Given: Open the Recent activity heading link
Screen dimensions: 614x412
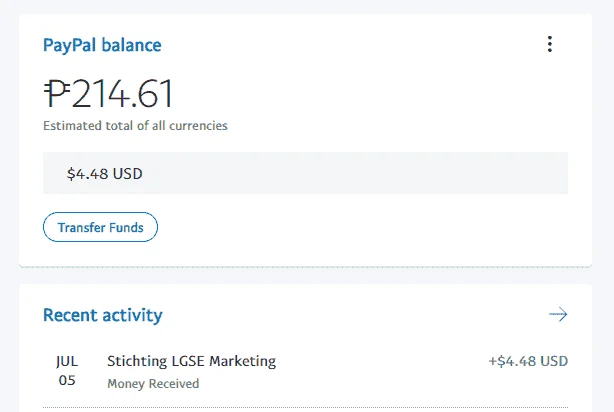Looking at the screenshot, I should click(x=103, y=315).
